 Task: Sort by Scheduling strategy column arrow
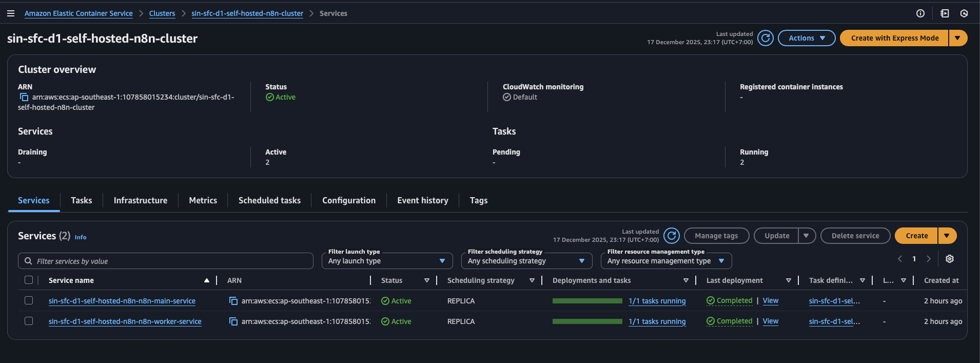pos(532,280)
